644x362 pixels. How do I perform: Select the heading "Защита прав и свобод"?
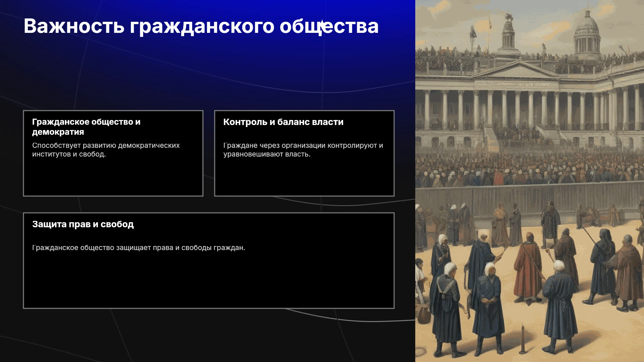(x=83, y=224)
